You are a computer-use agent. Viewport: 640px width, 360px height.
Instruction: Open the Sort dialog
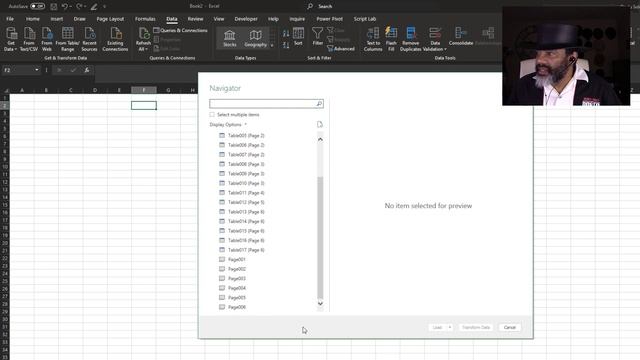298,37
